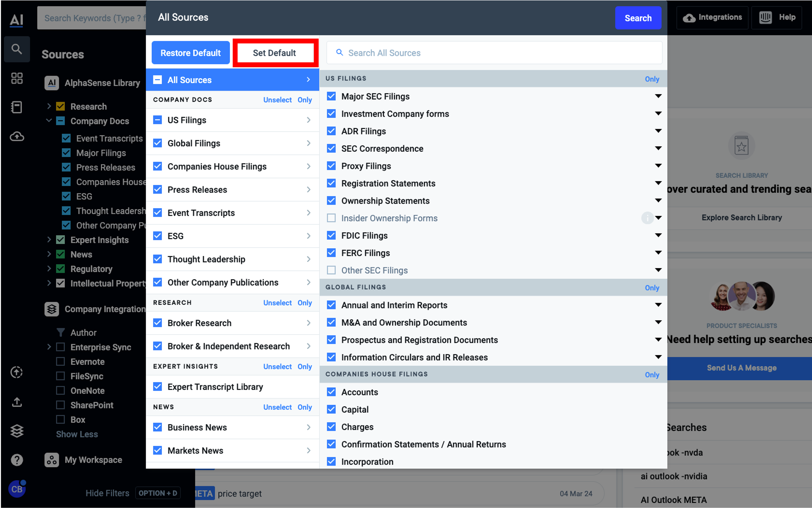
Task: Check Insider Ownership Forms checkbox
Action: point(331,218)
